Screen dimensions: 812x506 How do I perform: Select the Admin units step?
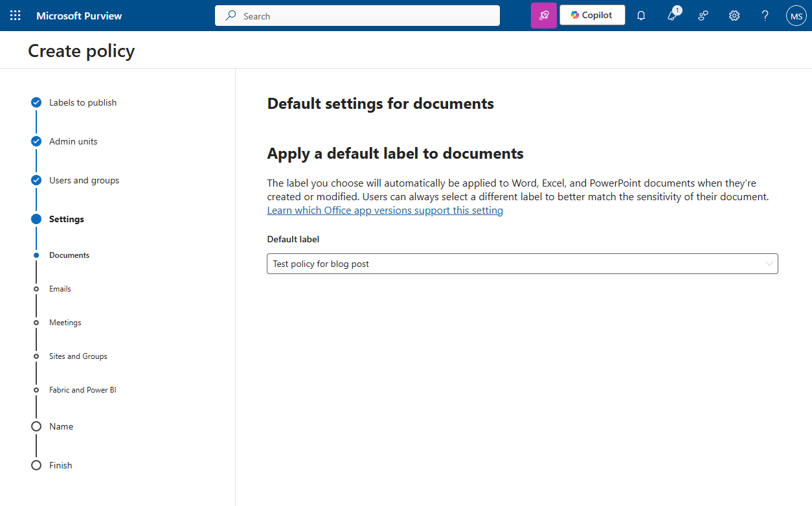pyautogui.click(x=73, y=141)
